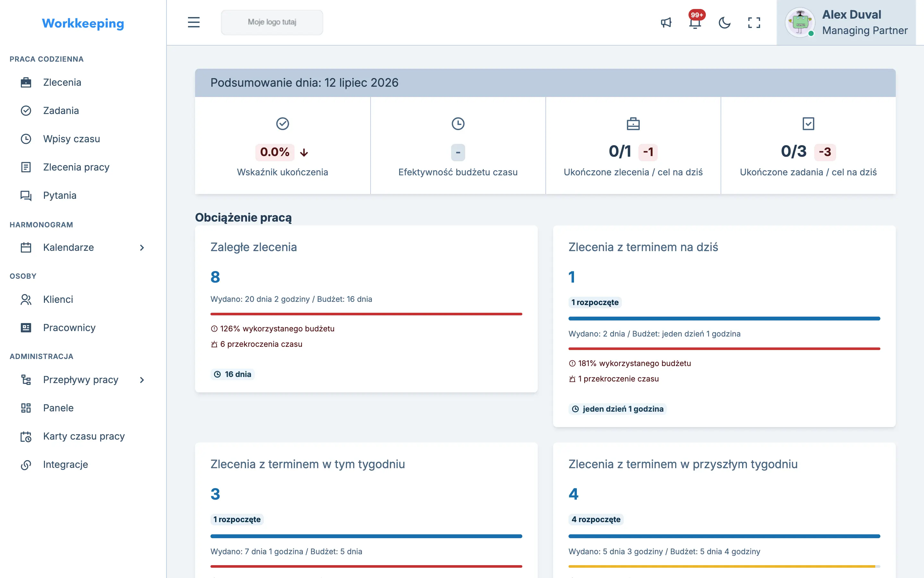Viewport: 924px width, 578px height.
Task: Click today's card red budget bar
Action: [x=724, y=349]
